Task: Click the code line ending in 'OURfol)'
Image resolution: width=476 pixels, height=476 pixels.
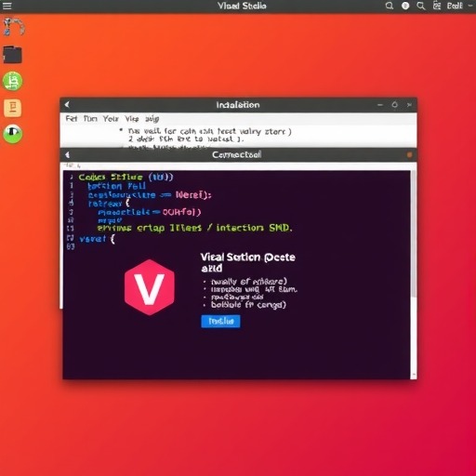Action: pos(150,212)
